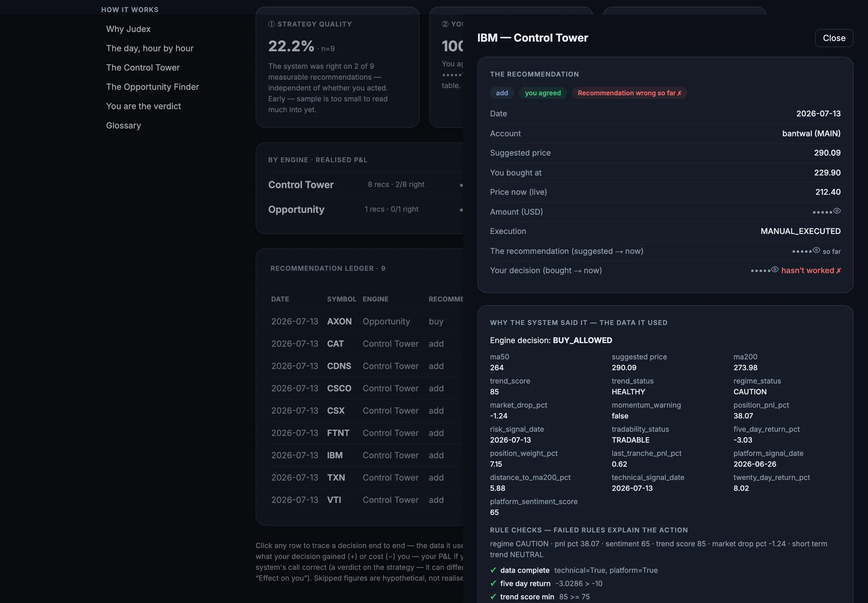Click the ma50 value 264
The width and height of the screenshot is (868, 603).
[x=496, y=368]
